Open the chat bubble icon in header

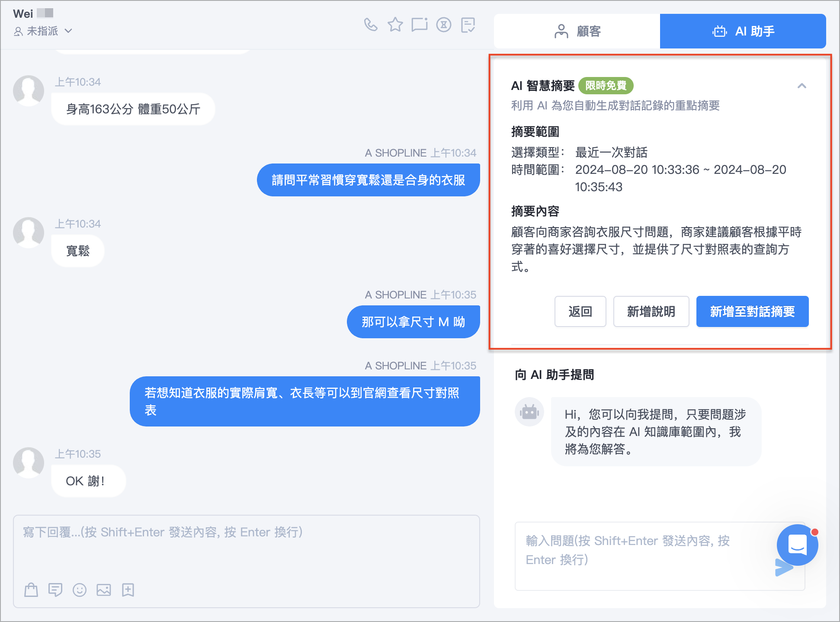coord(420,25)
